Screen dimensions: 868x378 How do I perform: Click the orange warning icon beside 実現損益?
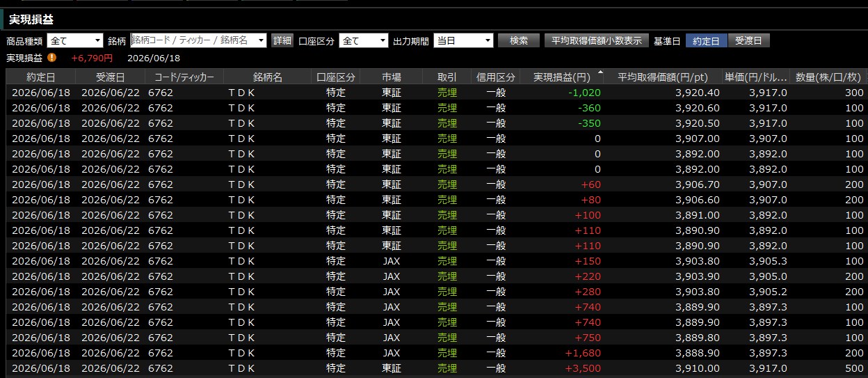(52, 58)
